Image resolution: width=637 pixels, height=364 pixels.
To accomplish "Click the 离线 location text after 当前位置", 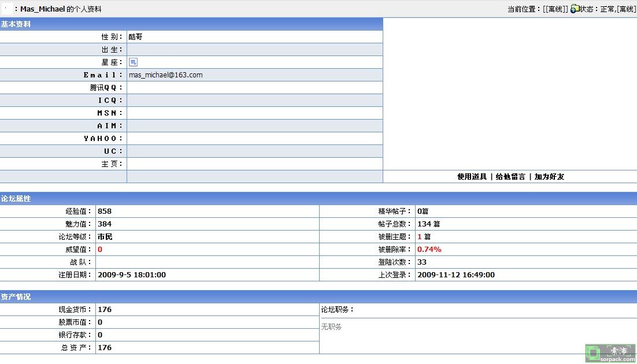I will pos(555,9).
